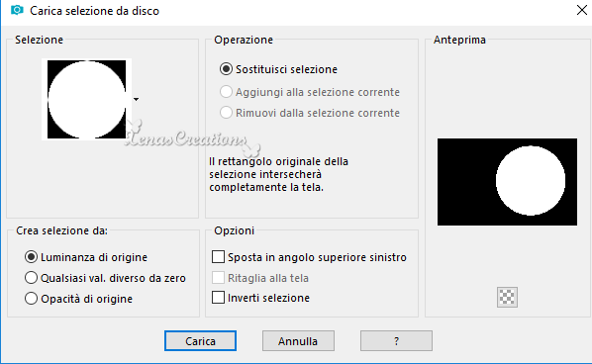Click the Annulla button
592x364 pixels.
(x=298, y=341)
